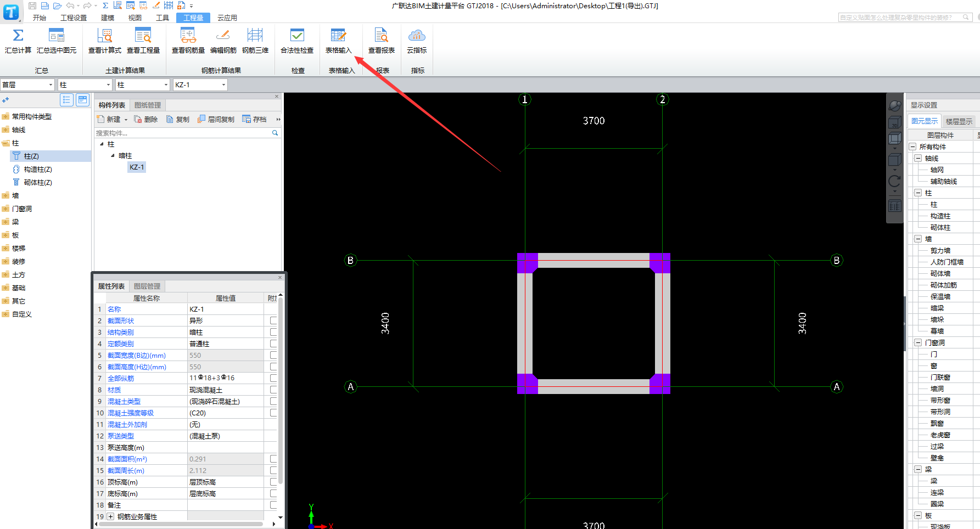Open the 建模 ribbon tab
The height and width of the screenshot is (529, 980).
coord(108,18)
